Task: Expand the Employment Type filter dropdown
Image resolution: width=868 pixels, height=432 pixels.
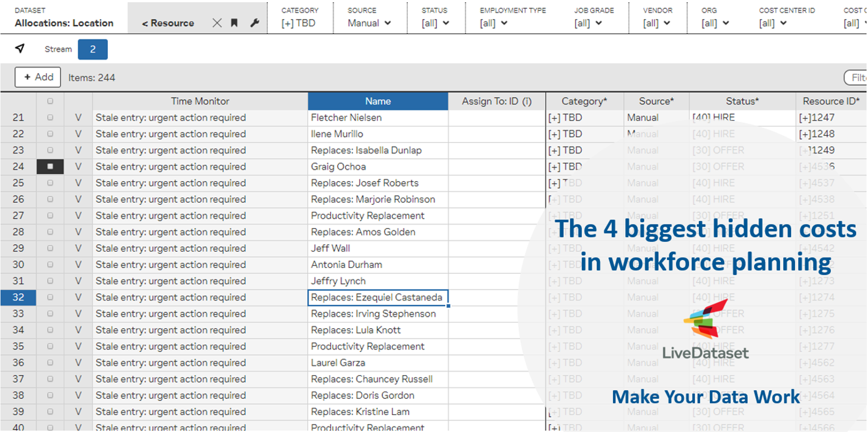Action: [494, 23]
